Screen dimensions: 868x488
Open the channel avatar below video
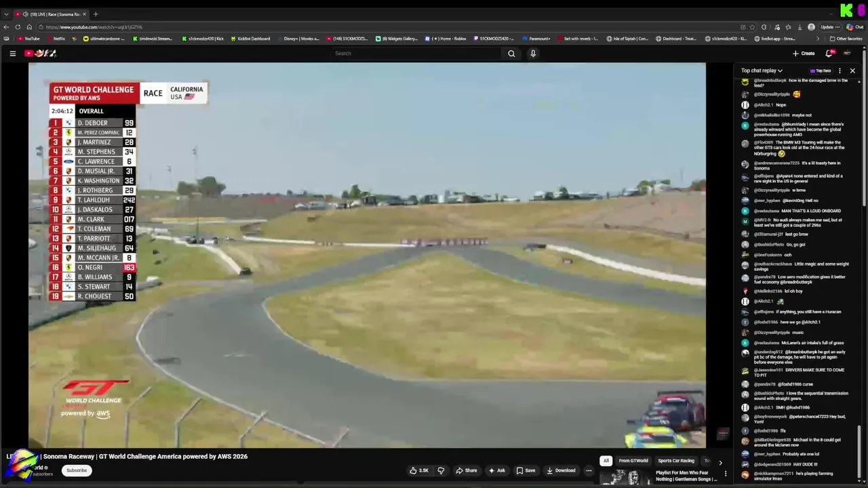tap(20, 465)
